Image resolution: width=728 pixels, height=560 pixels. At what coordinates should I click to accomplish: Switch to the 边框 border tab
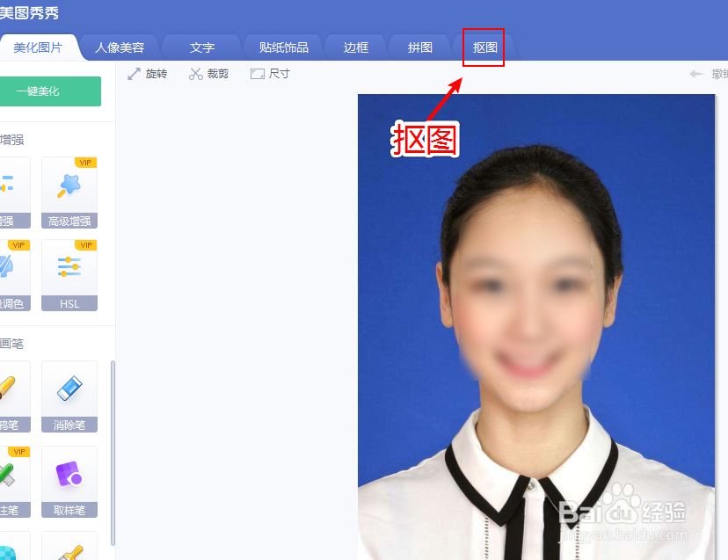pos(355,48)
